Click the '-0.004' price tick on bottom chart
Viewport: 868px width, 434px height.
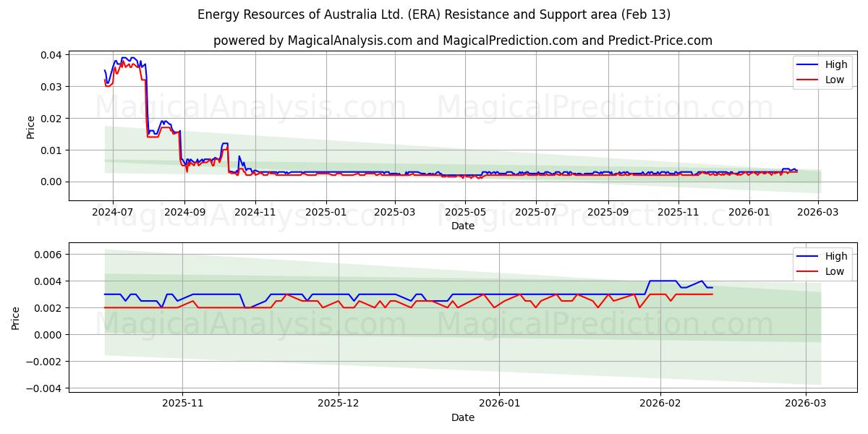point(46,388)
